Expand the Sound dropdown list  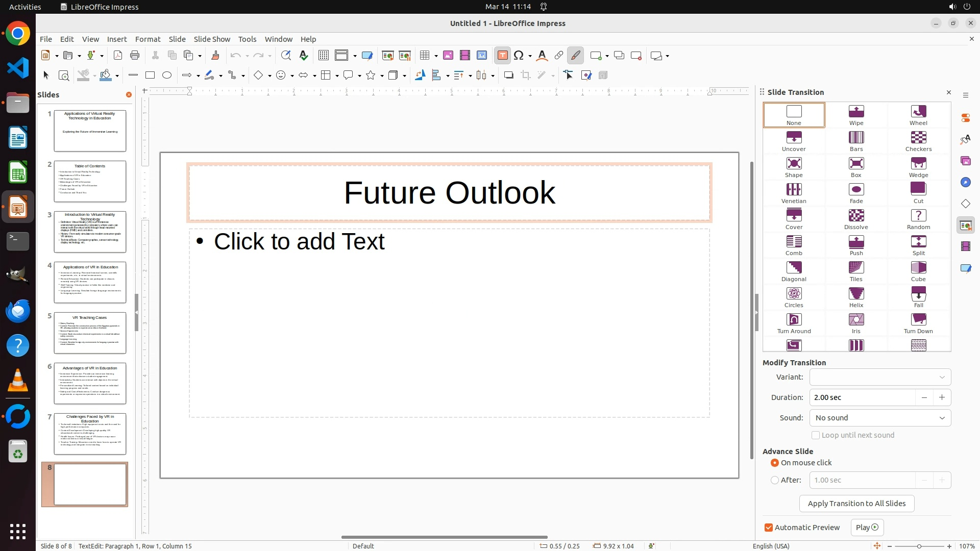[x=880, y=418]
